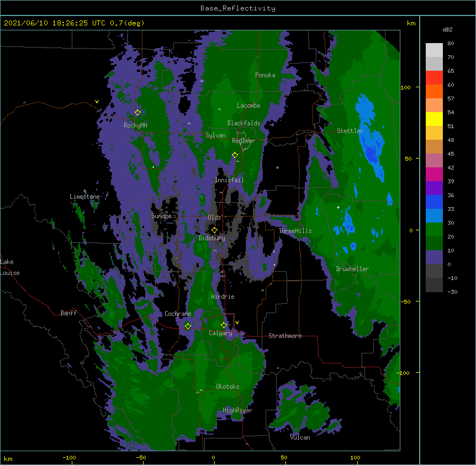476x465 pixels.
Task: Select the yellow station marker below RedDeer
Action: (235, 155)
